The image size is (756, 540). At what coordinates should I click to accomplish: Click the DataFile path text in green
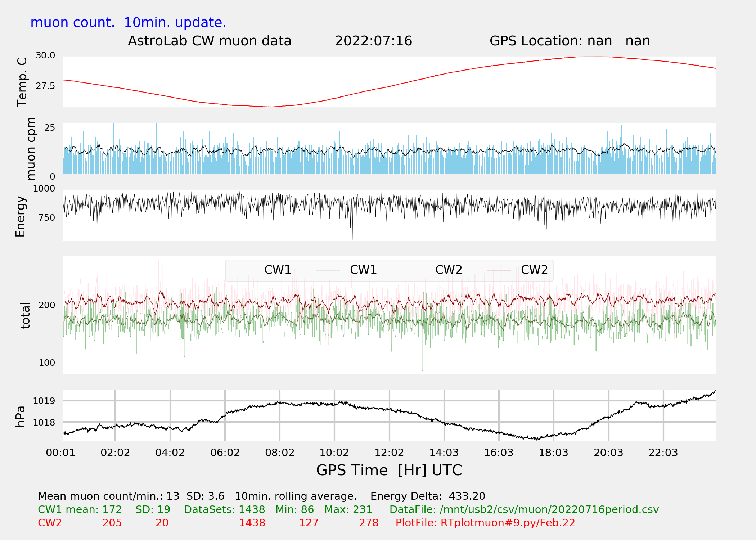[x=524, y=509]
